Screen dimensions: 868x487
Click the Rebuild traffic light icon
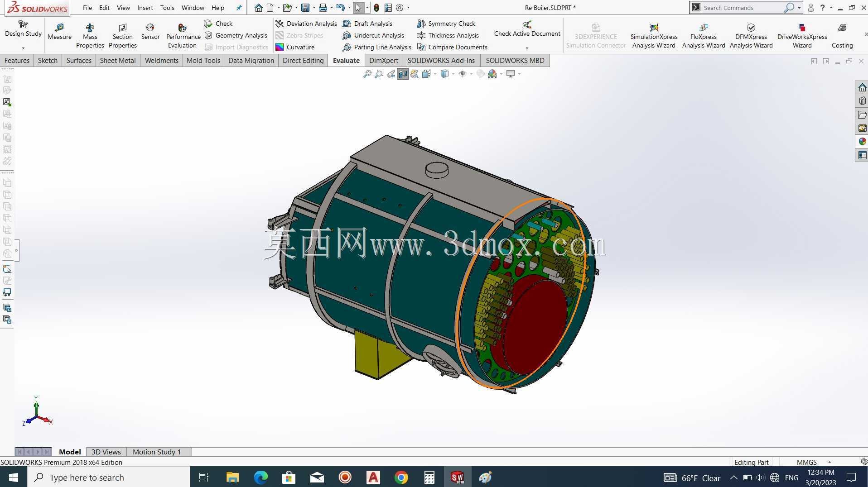[x=376, y=8]
